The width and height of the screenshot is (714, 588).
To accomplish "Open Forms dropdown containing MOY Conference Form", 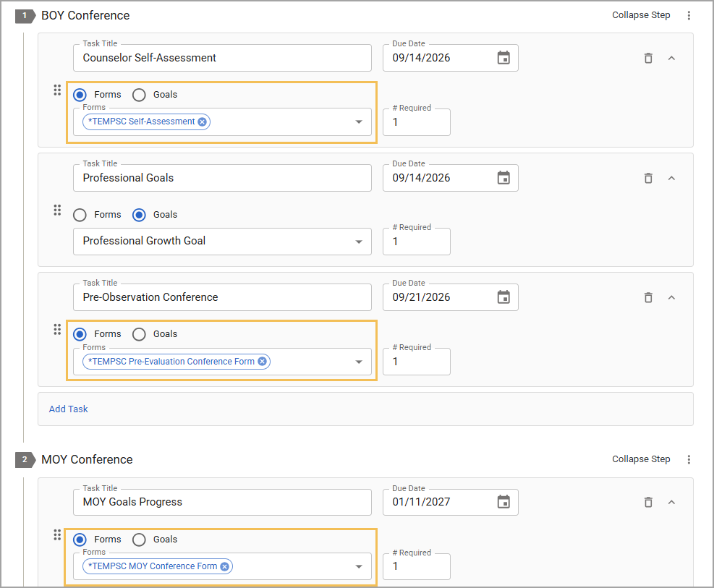I will point(359,566).
